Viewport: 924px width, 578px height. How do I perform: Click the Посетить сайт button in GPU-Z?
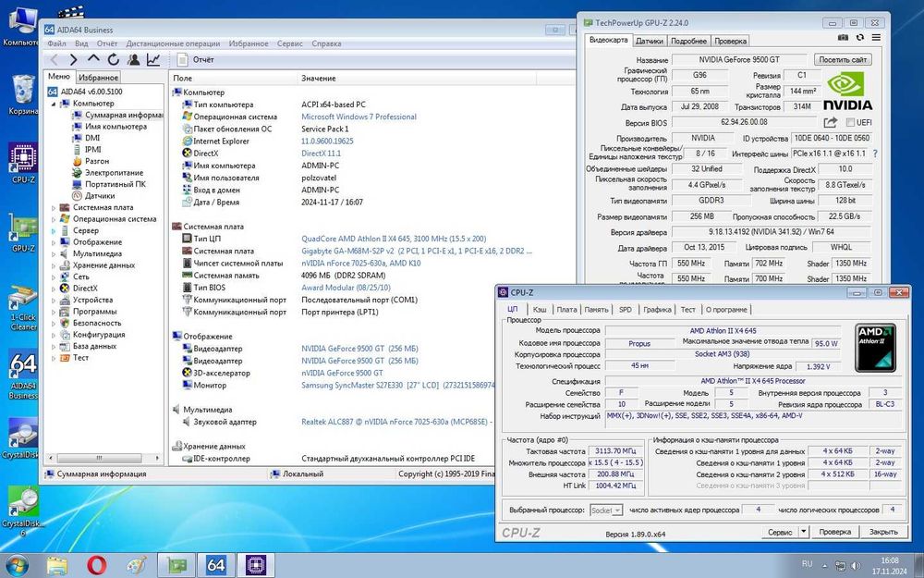pyautogui.click(x=842, y=59)
